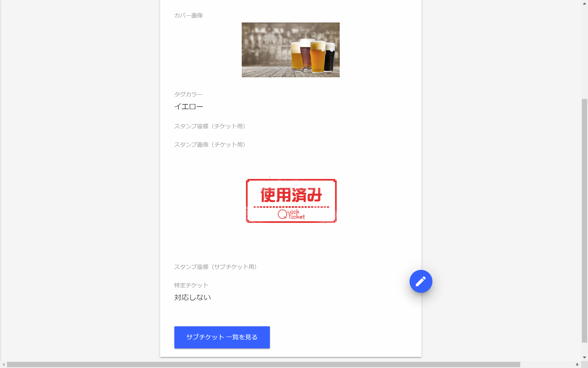Click the scroll down arrow
The width and height of the screenshot is (588, 368).
584,357
